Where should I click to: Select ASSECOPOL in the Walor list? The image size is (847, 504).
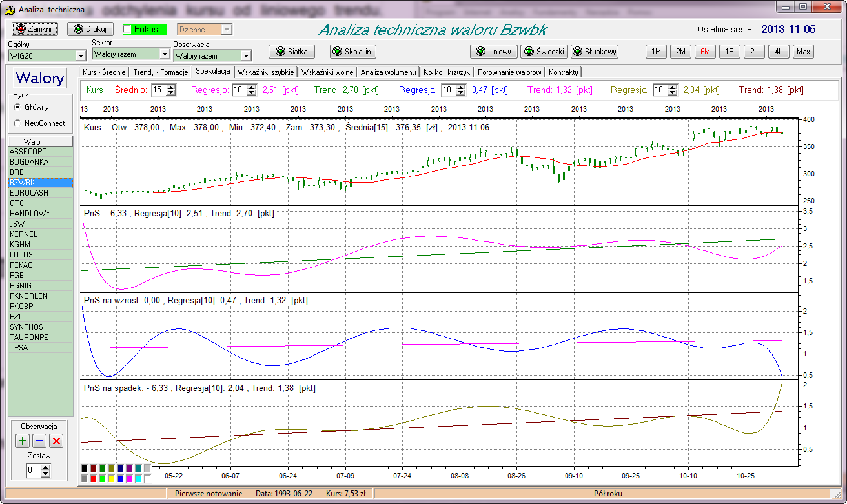coord(41,152)
